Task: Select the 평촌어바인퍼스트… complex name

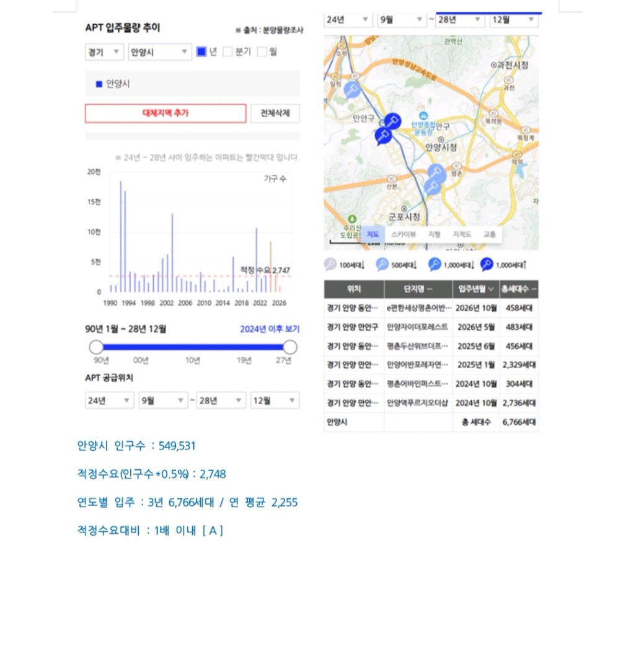Action: click(417, 384)
